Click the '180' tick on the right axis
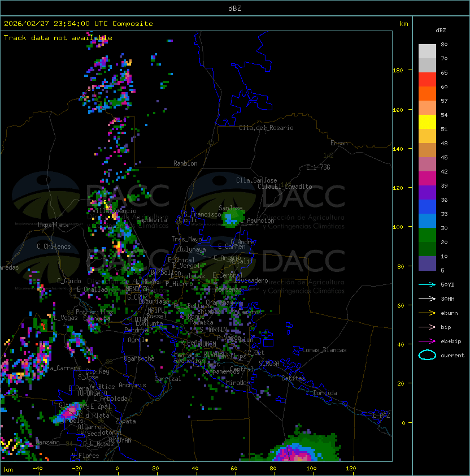The height and width of the screenshot is (476, 470). 398,71
